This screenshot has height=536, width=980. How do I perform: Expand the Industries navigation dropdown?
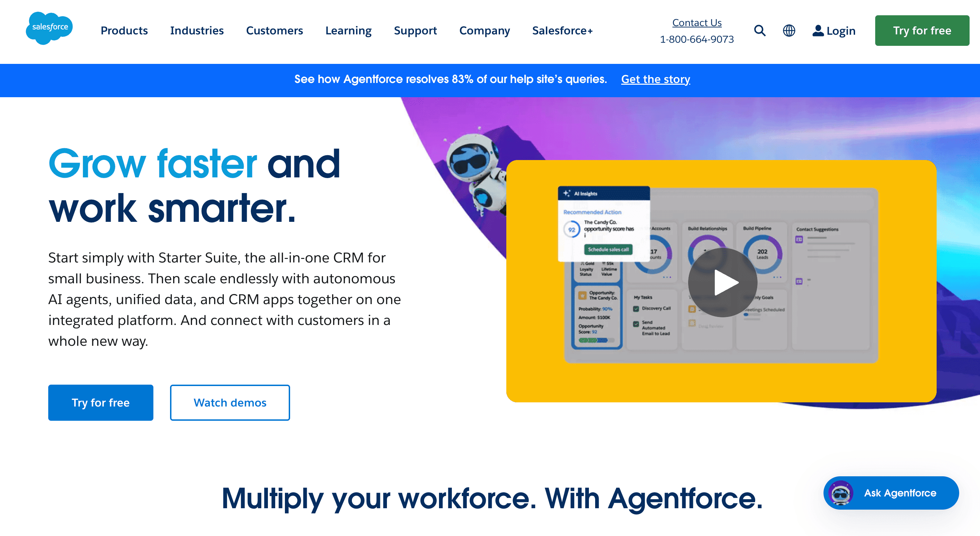[x=196, y=30]
